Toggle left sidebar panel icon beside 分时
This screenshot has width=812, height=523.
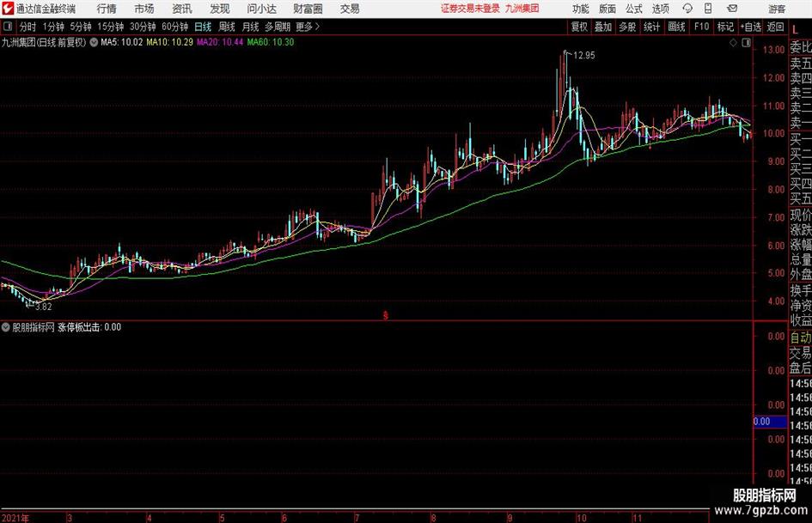[8, 27]
